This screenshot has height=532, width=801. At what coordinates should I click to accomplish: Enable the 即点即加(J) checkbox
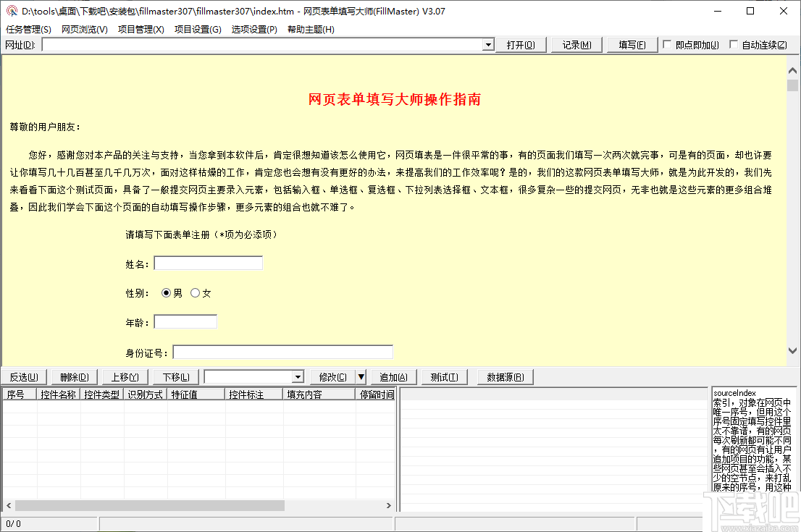point(666,44)
